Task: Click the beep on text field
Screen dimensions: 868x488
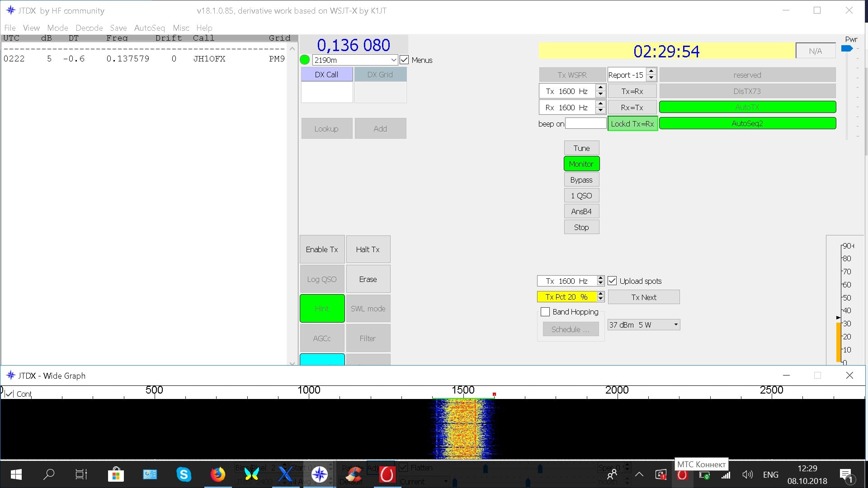Action: 585,123
